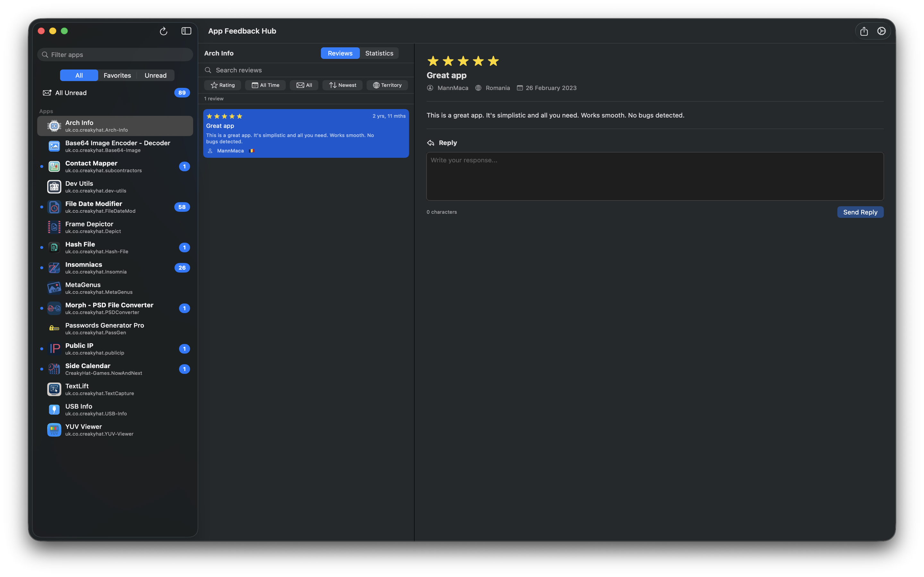Toggle the sidebar visibility icon

[186, 31]
